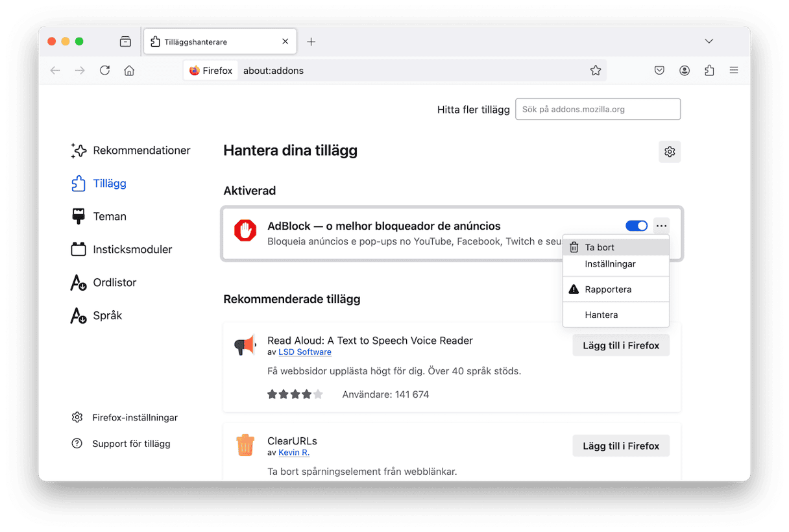Select Ta bort from the context menu
This screenshot has height=532, width=789.
pos(616,247)
